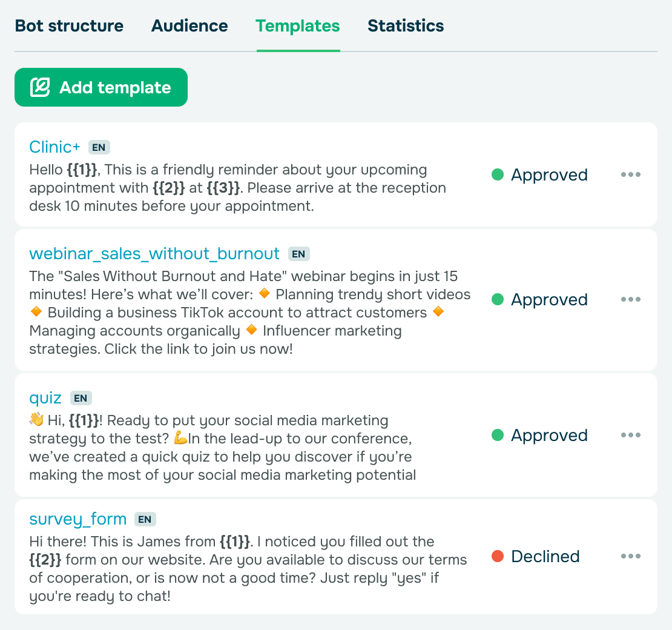This screenshot has height=630, width=672.
Task: Open the webinar_sales_without_burnout template link
Action: coord(154,254)
